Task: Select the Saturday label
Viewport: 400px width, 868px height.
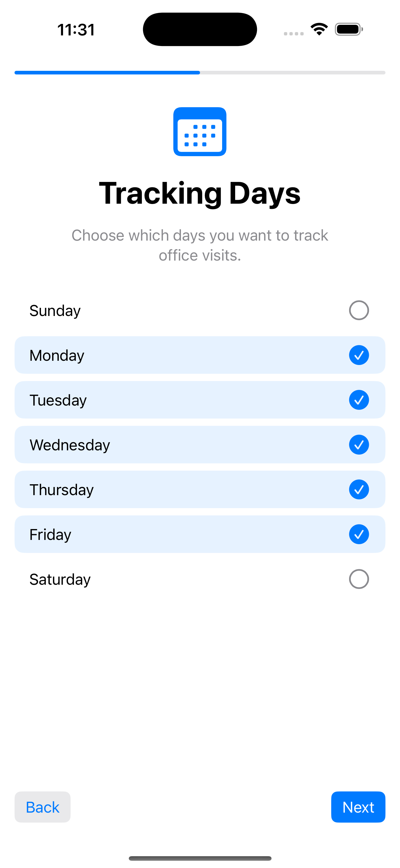Action: click(60, 579)
